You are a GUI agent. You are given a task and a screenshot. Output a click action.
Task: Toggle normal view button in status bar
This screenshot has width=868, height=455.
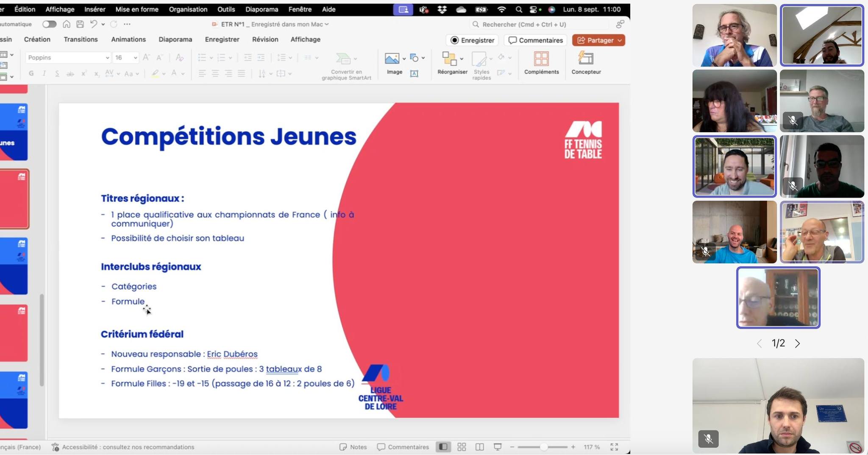pos(443,447)
